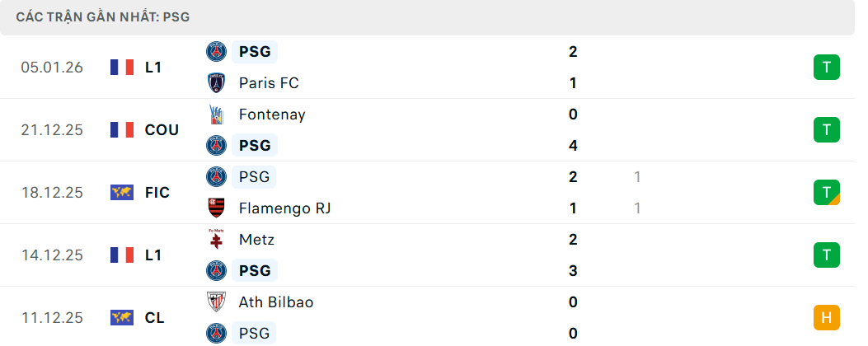Click the 18.12.25 match date

point(53,193)
